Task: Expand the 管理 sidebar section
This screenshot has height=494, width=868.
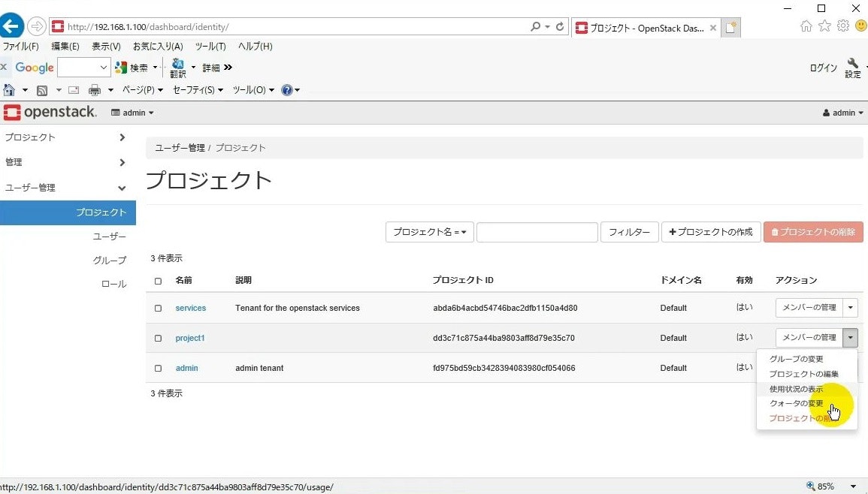Action: coord(68,162)
